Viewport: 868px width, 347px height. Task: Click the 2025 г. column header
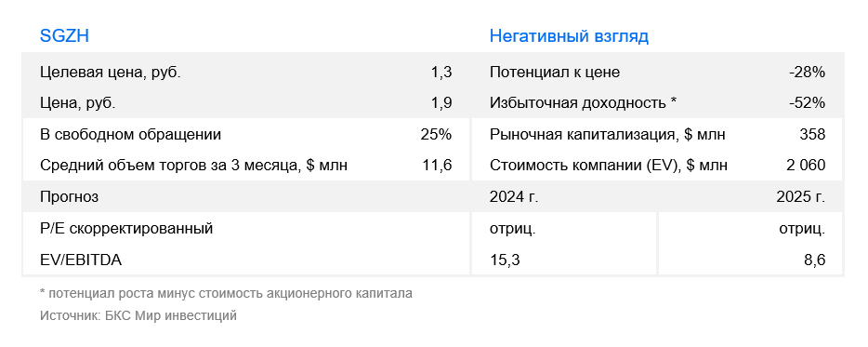(x=801, y=197)
